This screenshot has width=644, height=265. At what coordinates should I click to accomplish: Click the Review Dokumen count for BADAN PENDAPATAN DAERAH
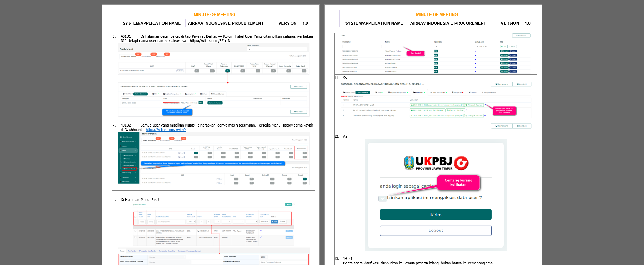[227, 71]
